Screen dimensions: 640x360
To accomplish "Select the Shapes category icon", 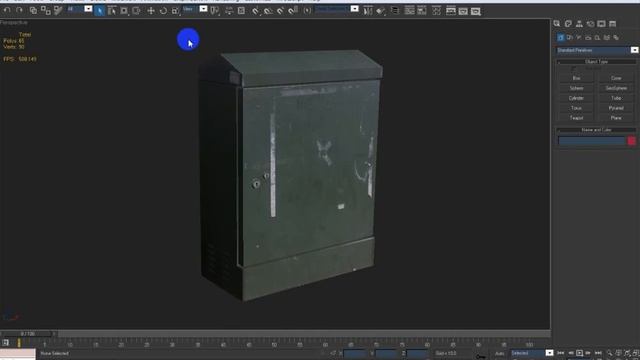I will [x=570, y=38].
